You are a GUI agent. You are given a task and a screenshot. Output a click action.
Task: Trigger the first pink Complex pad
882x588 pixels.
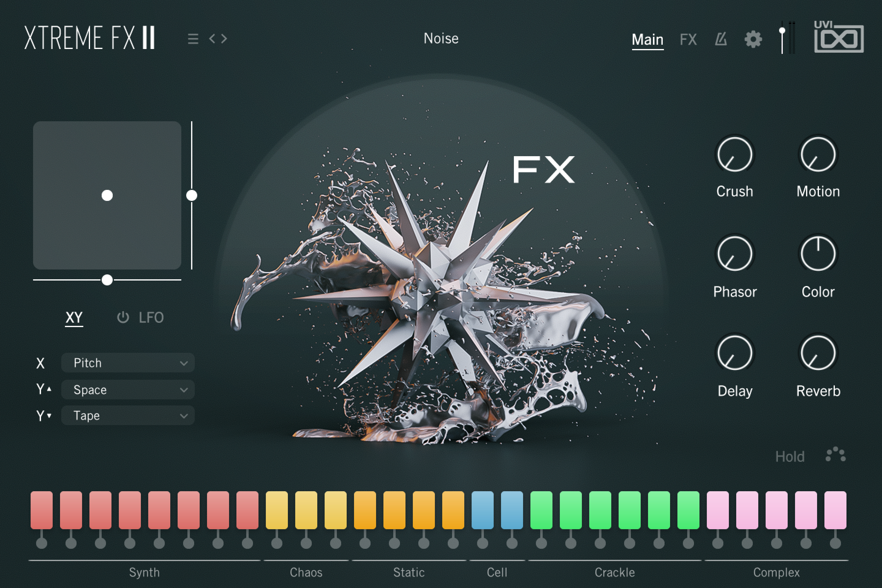(718, 510)
